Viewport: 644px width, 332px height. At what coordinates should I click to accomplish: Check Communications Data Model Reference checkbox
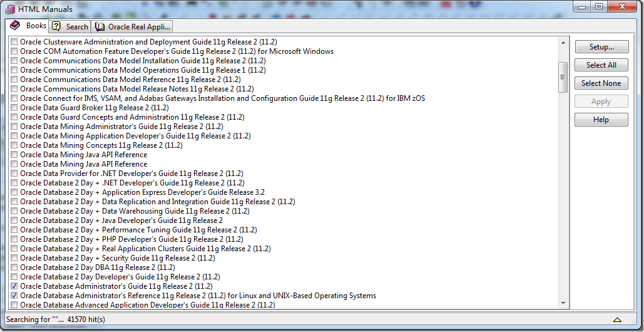coord(14,80)
